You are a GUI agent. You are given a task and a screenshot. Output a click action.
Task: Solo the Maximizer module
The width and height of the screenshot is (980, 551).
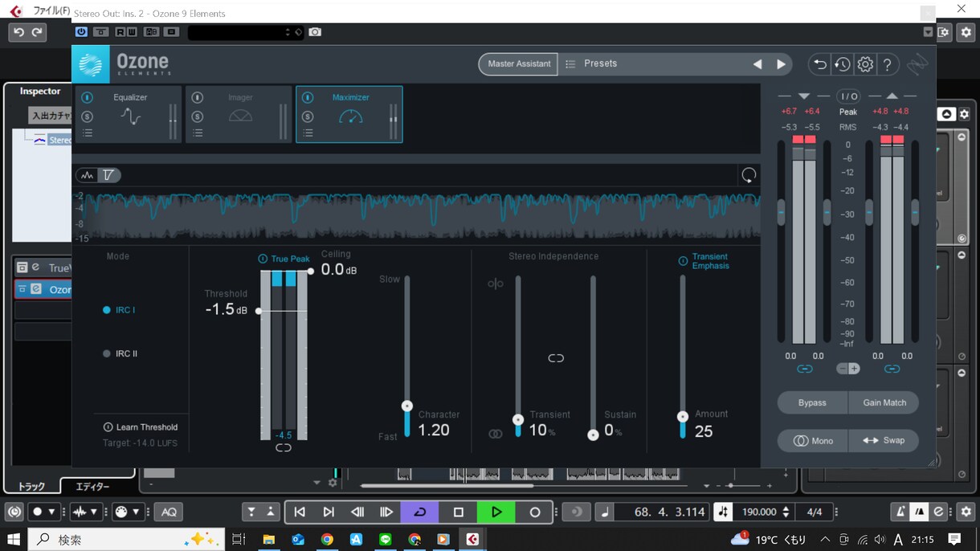[307, 117]
